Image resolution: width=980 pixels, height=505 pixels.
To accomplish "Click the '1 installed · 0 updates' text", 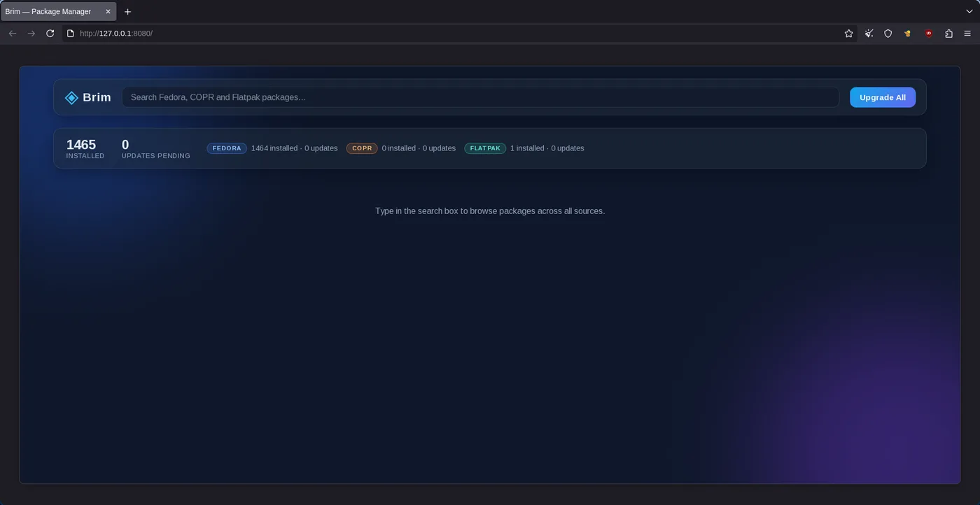I will [x=547, y=148].
